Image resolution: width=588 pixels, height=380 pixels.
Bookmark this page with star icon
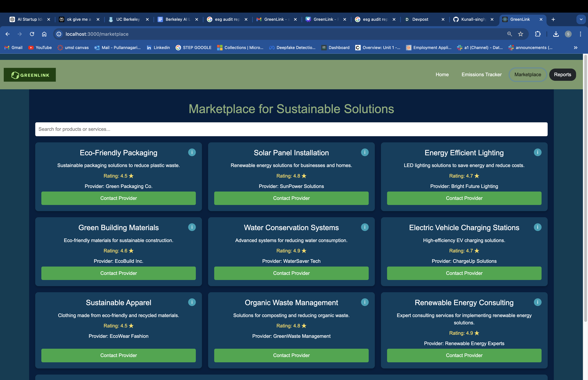(x=520, y=34)
